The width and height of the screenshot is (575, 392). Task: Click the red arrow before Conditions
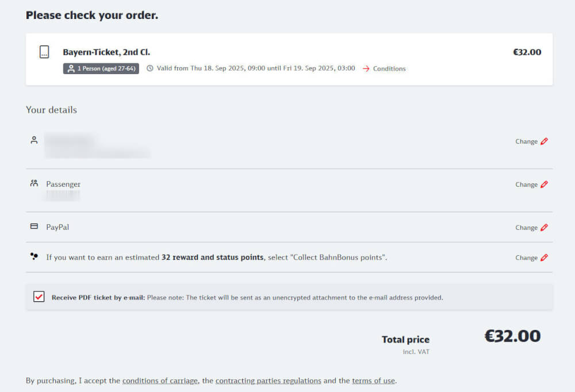click(366, 68)
